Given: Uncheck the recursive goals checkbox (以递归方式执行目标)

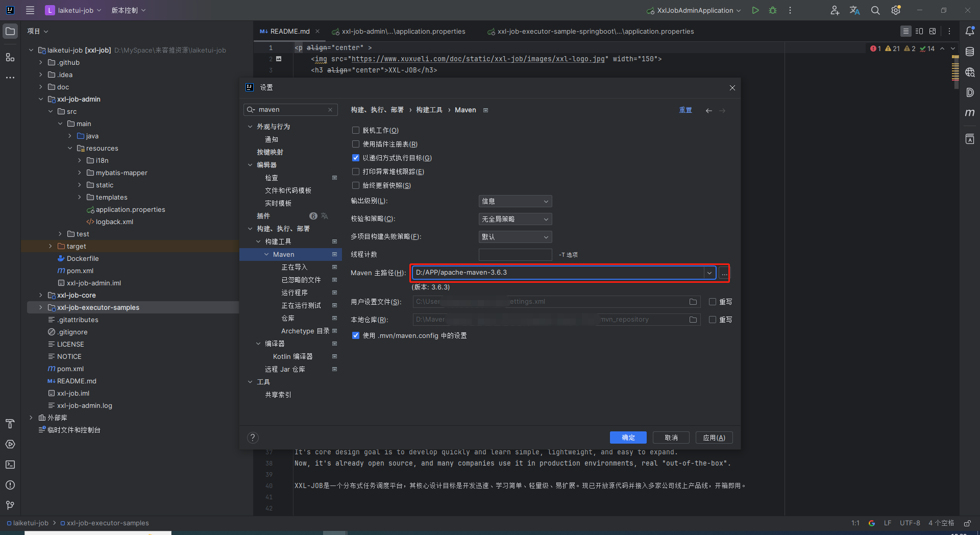Looking at the screenshot, I should [356, 158].
